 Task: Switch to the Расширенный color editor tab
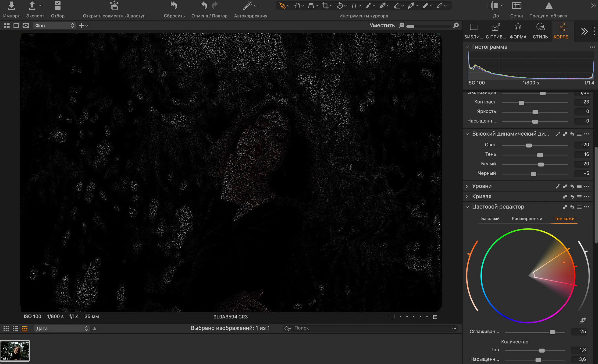pyautogui.click(x=527, y=219)
